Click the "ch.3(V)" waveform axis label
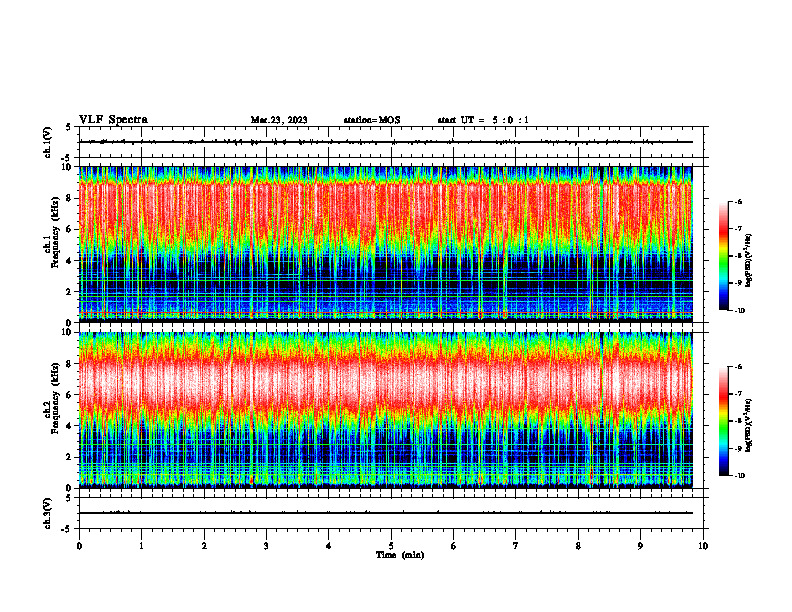The height and width of the screenshot is (612, 792). [x=48, y=513]
